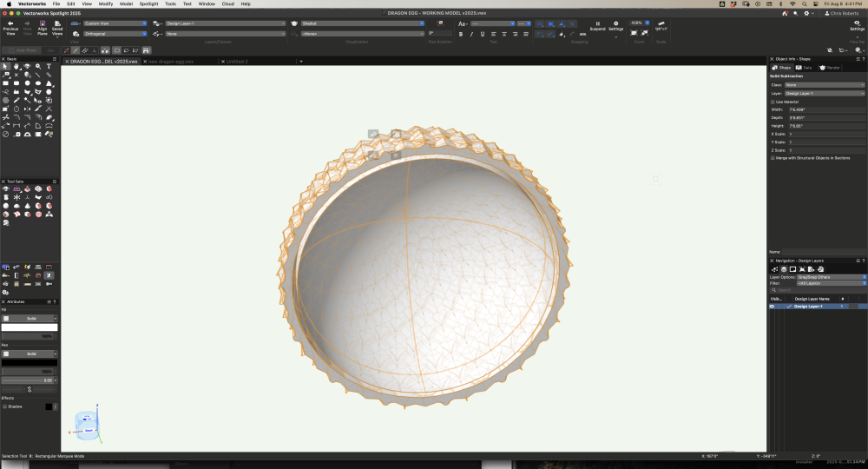
Task: Open the Layer dropdown in Object Info
Action: [825, 93]
